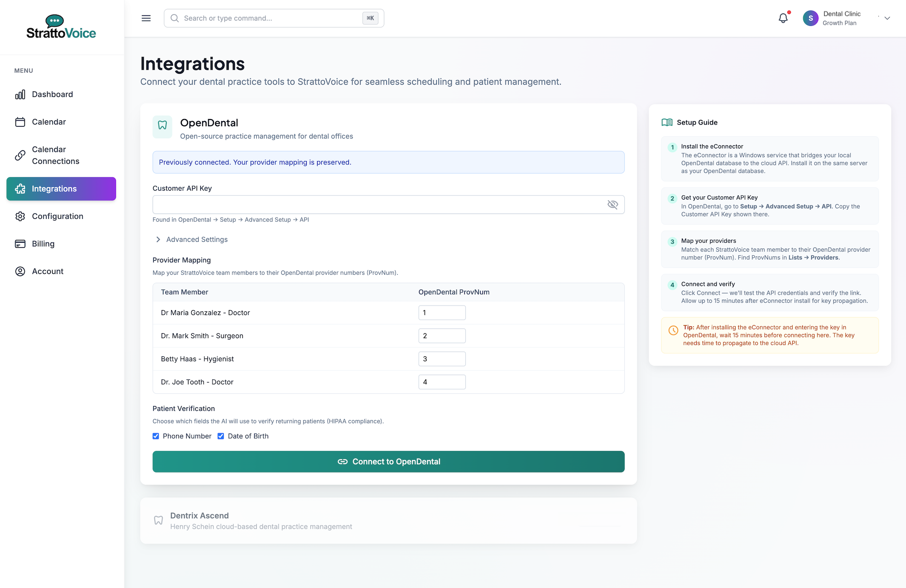
Task: Click 'Provider Mapping' heading
Action: [x=182, y=260]
